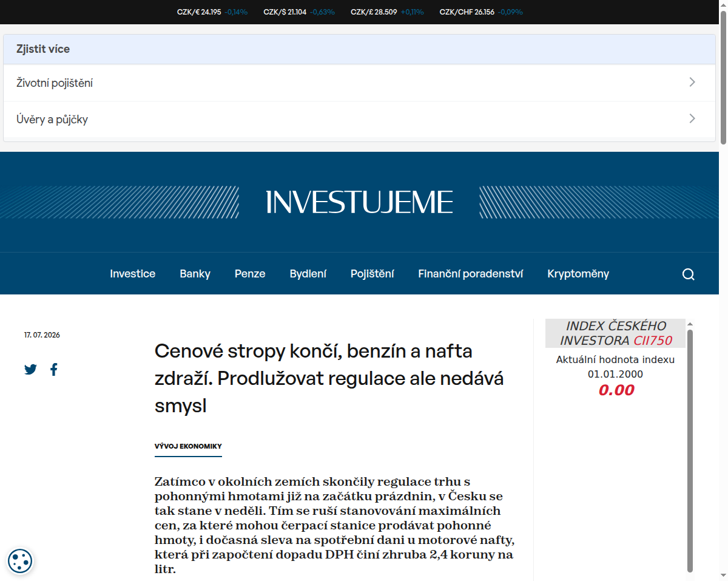Open the Investice menu item
Image resolution: width=728 pixels, height=581 pixels.
132,274
